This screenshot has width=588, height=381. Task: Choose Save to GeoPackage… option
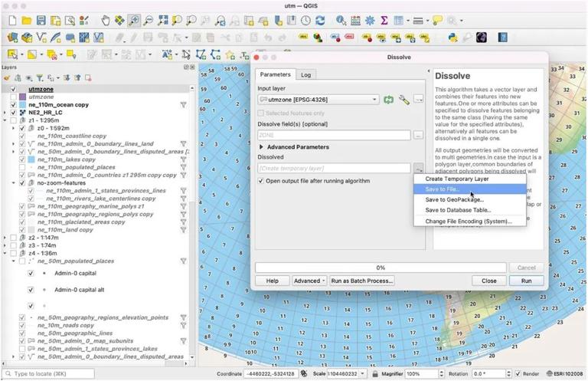click(x=470, y=199)
